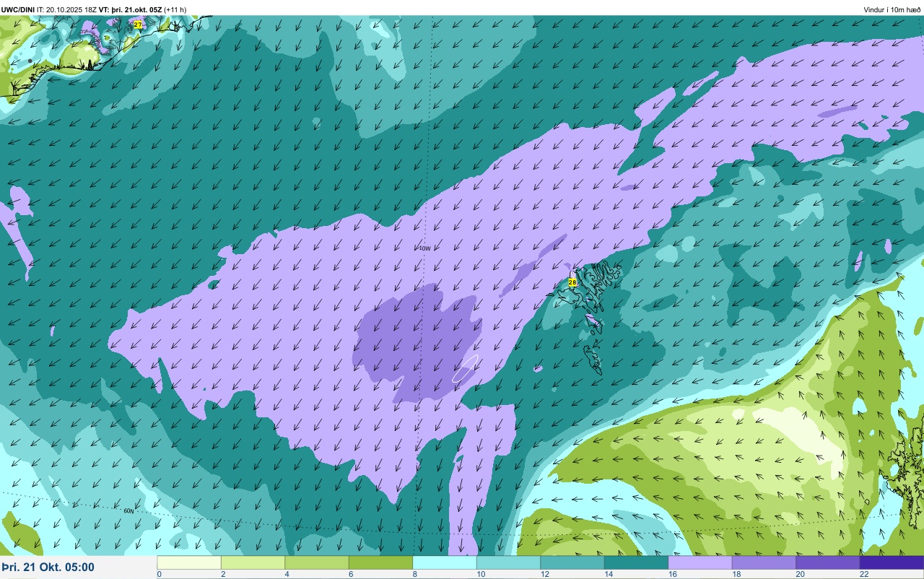This screenshot has height=579, width=924.
Task: Click the small white contour ellipse in the purple wind maximum
Action: [466, 368]
